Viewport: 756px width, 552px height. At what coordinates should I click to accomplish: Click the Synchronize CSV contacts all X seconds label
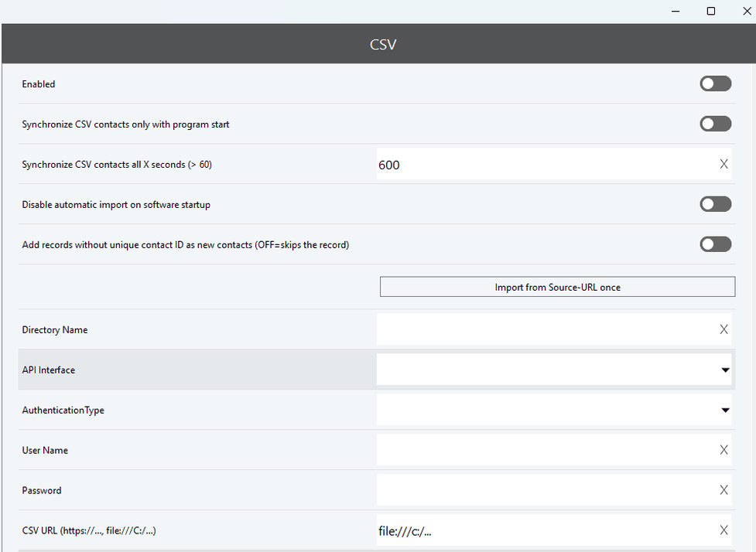click(117, 165)
